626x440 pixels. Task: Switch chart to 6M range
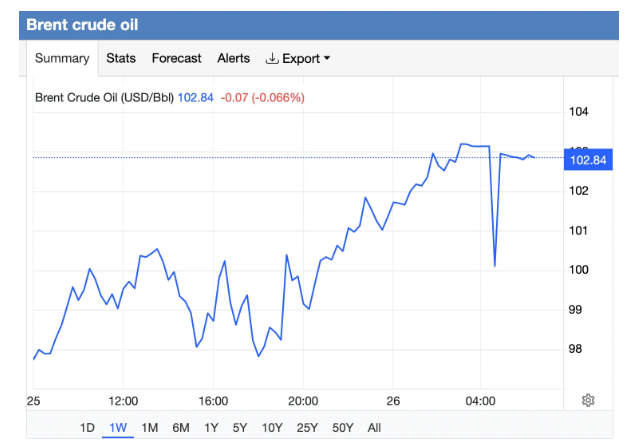click(181, 428)
